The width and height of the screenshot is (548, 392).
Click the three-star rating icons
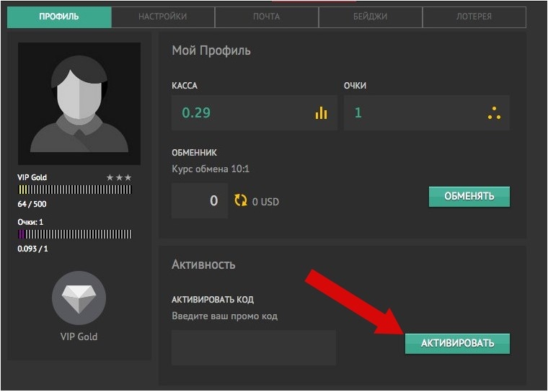(x=119, y=177)
